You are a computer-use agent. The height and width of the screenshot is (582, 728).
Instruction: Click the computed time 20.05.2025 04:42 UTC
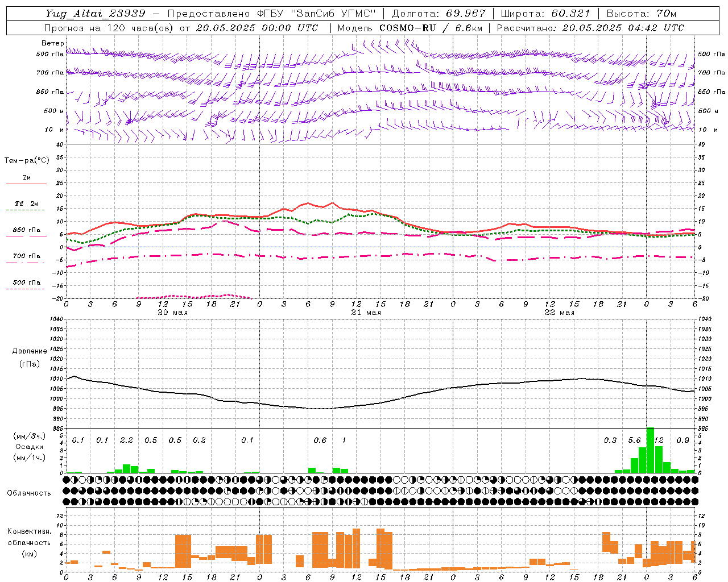coord(623,28)
